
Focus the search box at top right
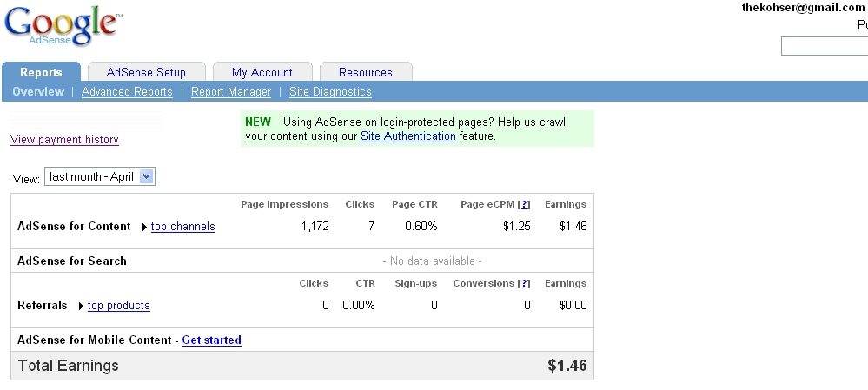tap(824, 47)
